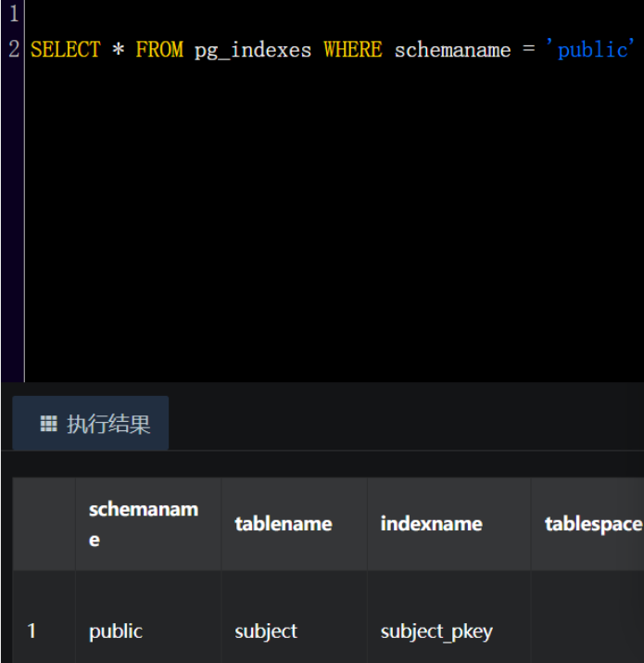The height and width of the screenshot is (663, 644).
Task: Click the 'public' string literal in query
Action: (590, 49)
